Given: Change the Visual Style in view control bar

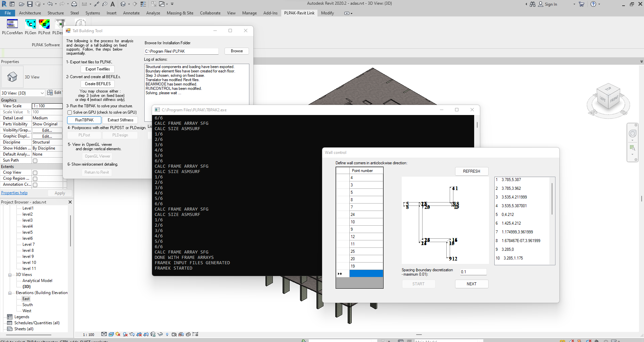Looking at the screenshot, I should (x=111, y=334).
